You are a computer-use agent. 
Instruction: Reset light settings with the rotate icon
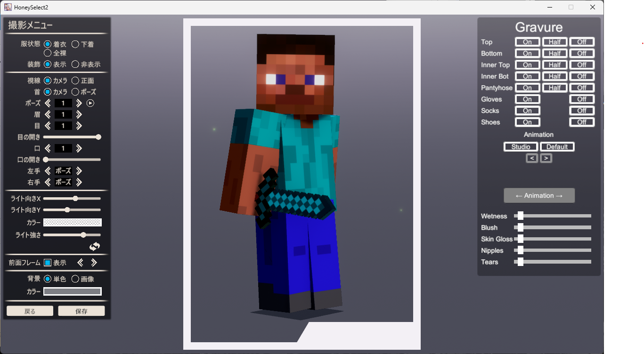pyautogui.click(x=95, y=246)
